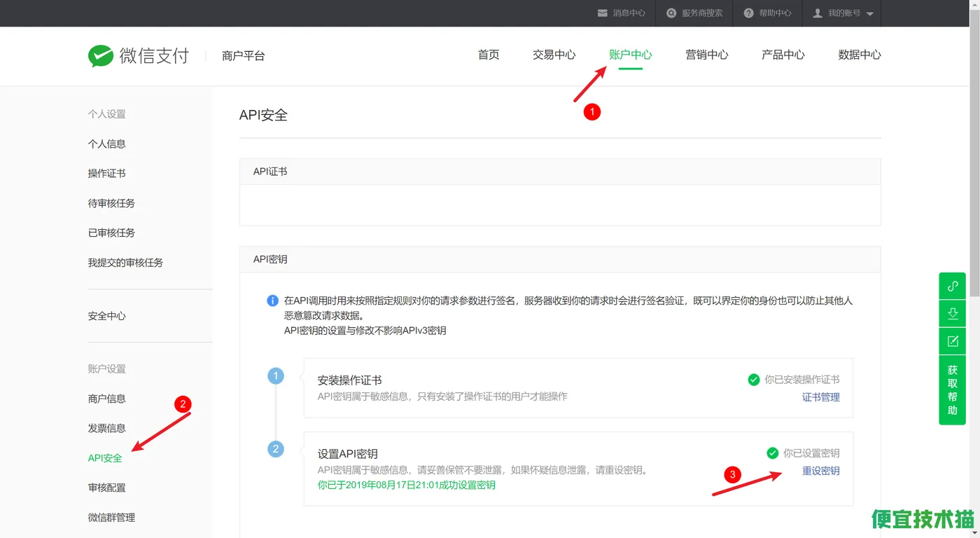Expand the 我的账号 dropdown arrow

click(x=870, y=14)
